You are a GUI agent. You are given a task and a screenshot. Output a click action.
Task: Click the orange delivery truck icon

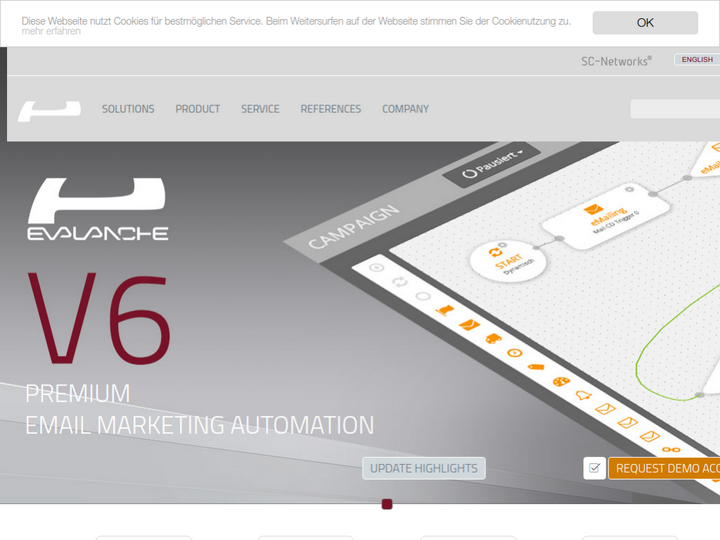click(492, 339)
